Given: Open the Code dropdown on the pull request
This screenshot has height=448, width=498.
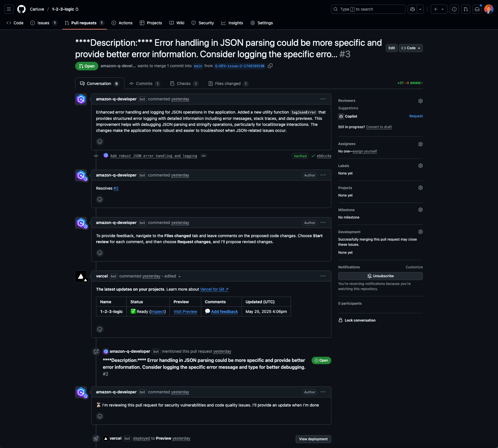Looking at the screenshot, I should [411, 48].
